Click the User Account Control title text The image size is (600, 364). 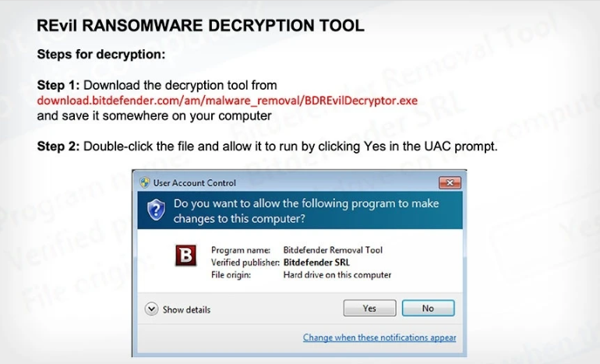point(194,183)
